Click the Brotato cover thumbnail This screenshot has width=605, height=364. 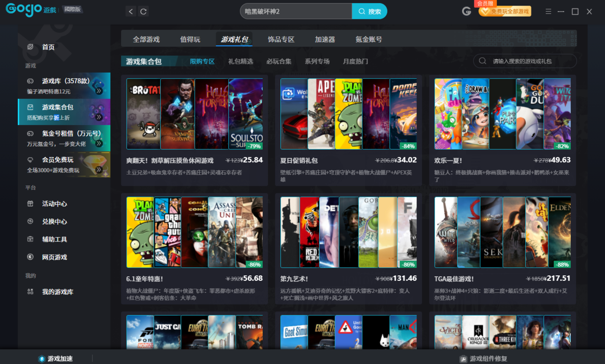[x=144, y=114]
